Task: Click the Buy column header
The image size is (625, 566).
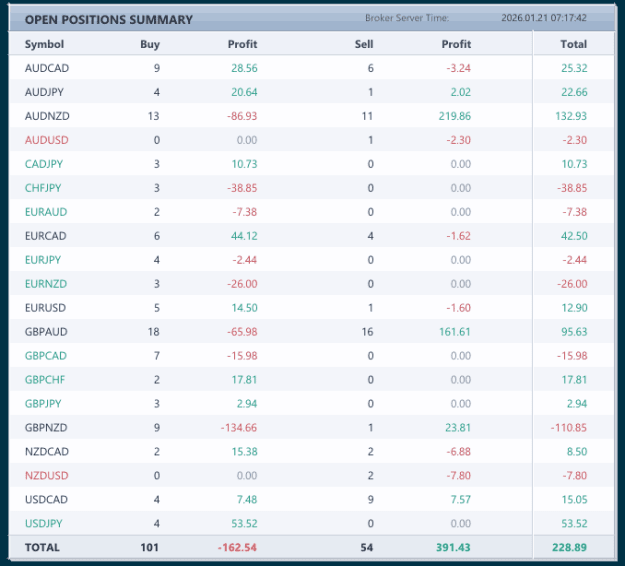Action: click(150, 44)
